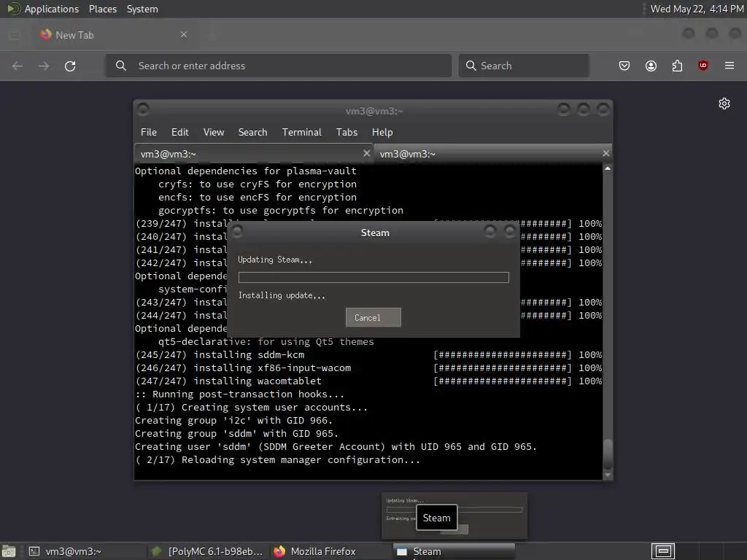Open Firefox extensions puzzle icon

click(x=677, y=66)
